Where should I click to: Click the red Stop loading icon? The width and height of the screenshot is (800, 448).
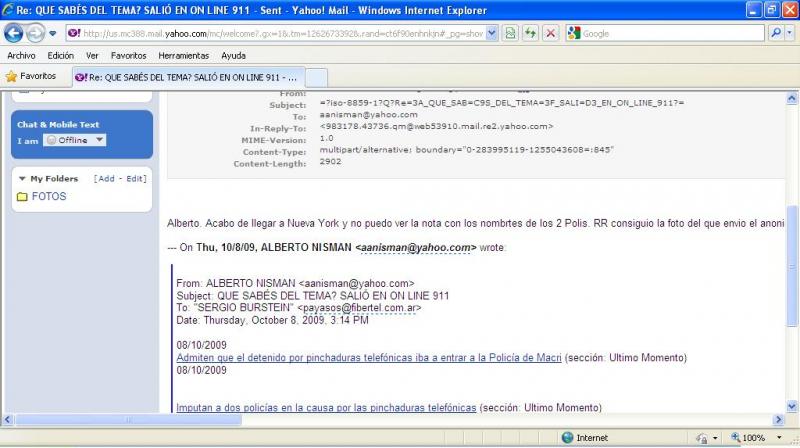coord(550,33)
